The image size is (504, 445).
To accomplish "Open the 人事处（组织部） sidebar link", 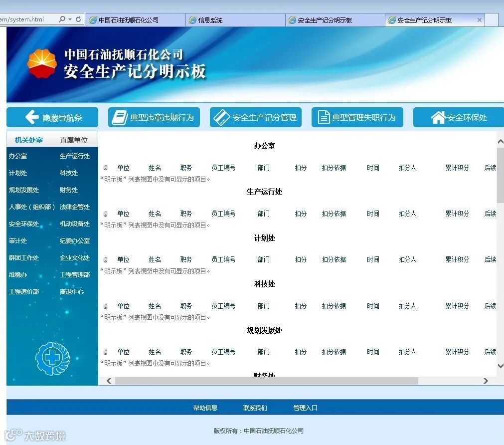I will pos(31,207).
